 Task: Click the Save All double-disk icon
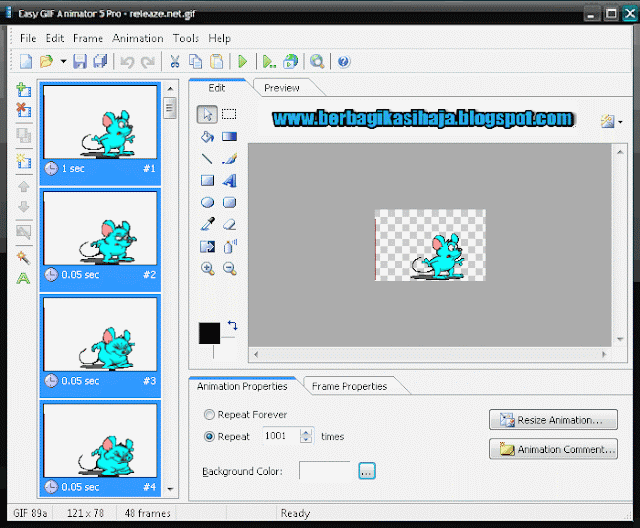[x=100, y=62]
